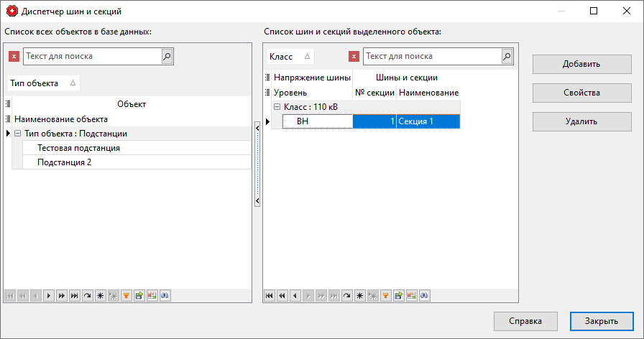644x339 pixels.
Task: Click the export icon in right grid toolbar
Action: coord(398,295)
